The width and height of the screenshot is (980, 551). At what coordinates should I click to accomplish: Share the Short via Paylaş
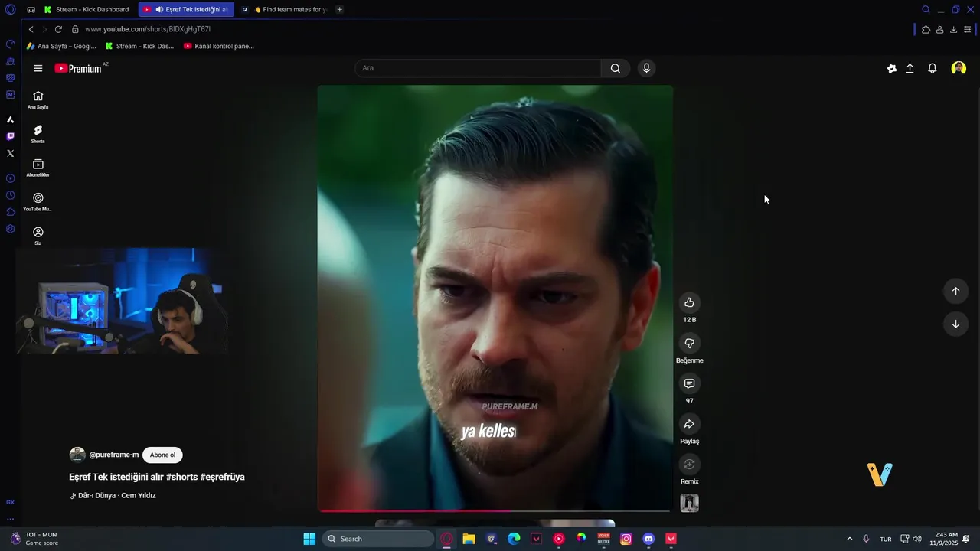tap(689, 424)
